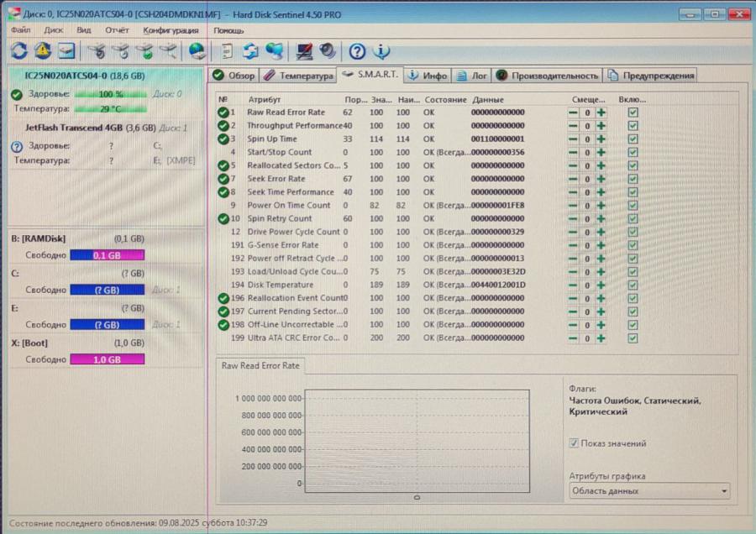This screenshot has width=756, height=534.
Task: Open the 'Область данных' graph attribute dropdown
Action: [x=649, y=491]
